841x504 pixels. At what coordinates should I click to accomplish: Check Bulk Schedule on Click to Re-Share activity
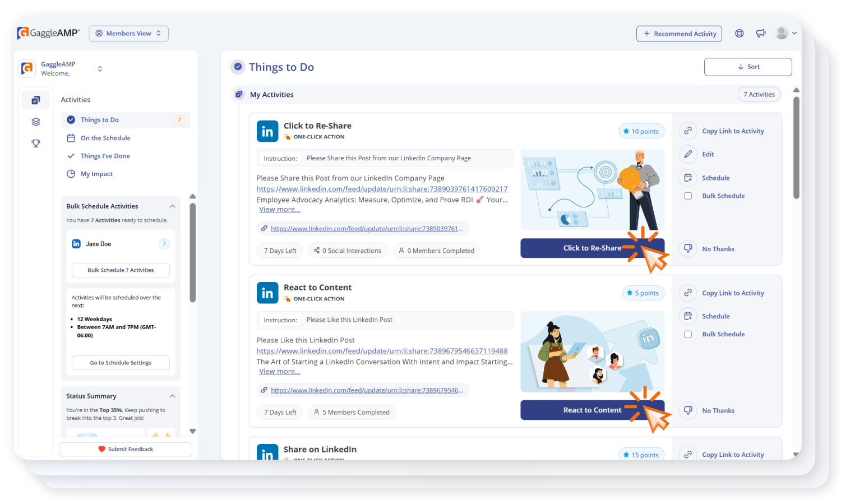coord(688,196)
